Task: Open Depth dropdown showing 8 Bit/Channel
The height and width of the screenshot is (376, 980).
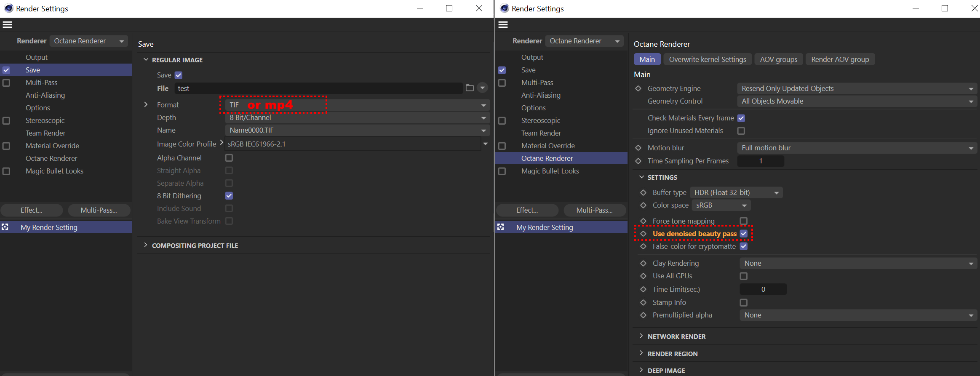Action: [357, 117]
